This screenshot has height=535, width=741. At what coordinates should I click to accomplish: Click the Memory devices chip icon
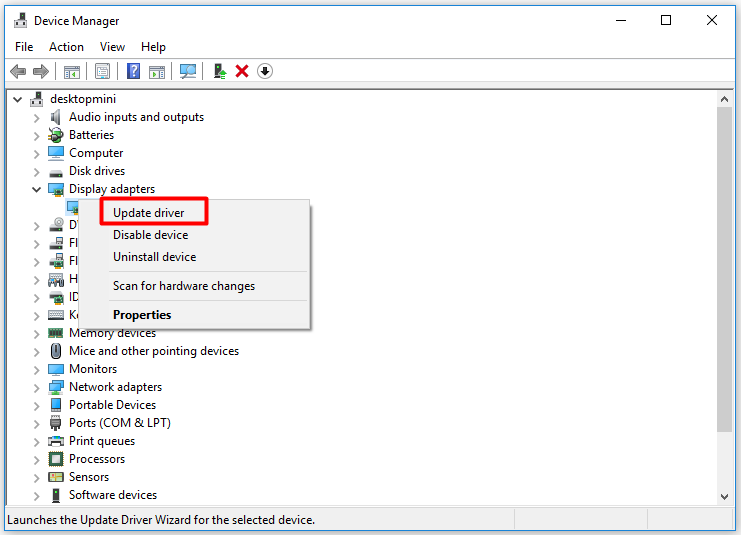(x=56, y=333)
